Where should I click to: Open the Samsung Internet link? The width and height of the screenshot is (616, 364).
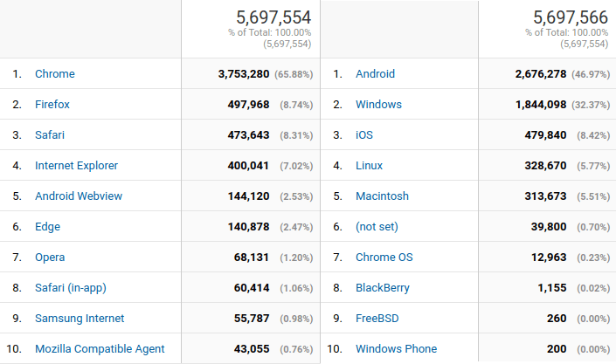coord(80,319)
